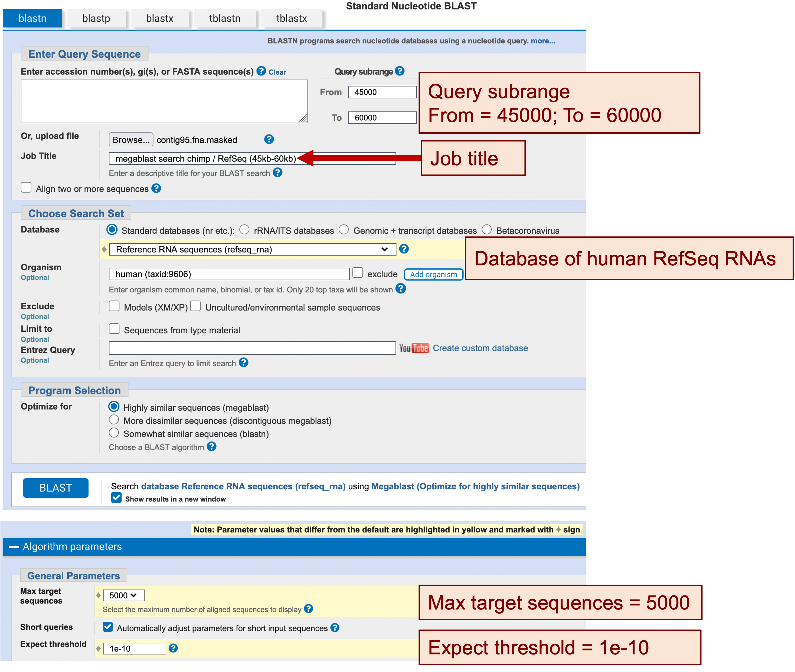
Task: Click database Reference RNA sequences summary link
Action: (243, 486)
